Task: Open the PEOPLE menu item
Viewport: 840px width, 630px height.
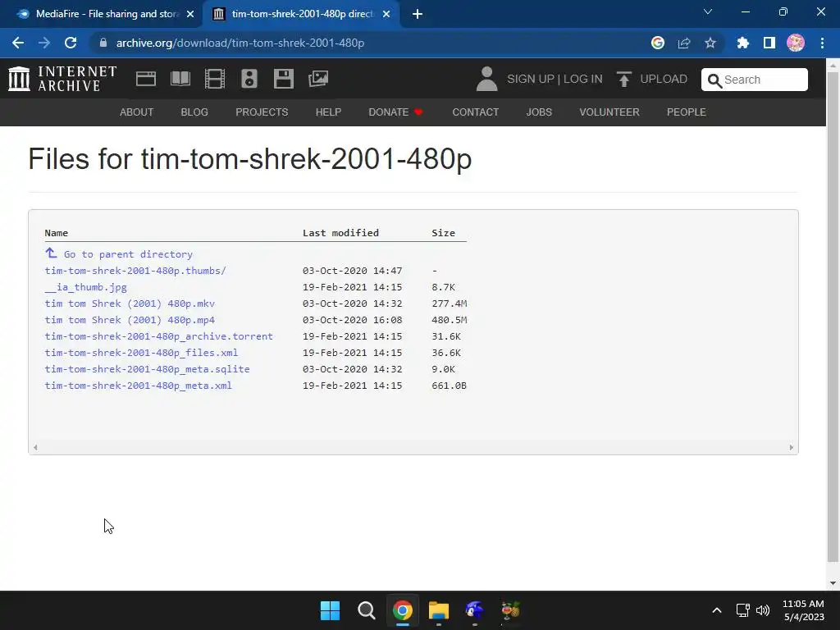Action: (687, 112)
